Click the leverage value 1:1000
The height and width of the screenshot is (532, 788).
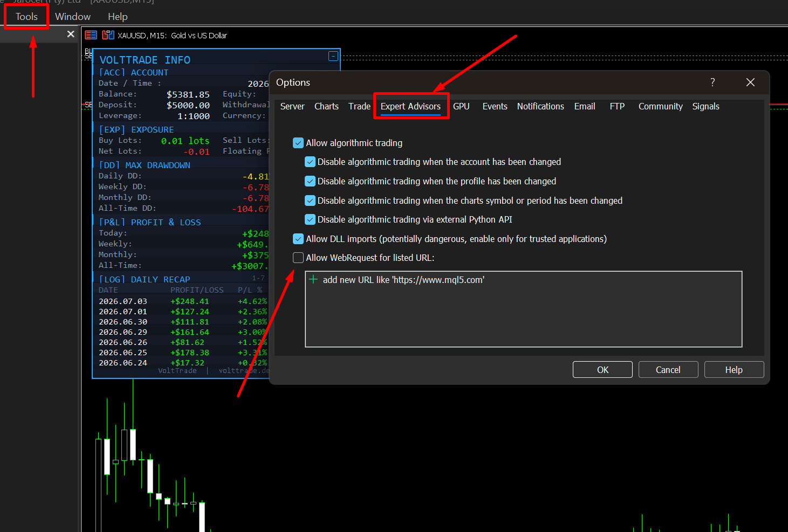[x=194, y=116]
